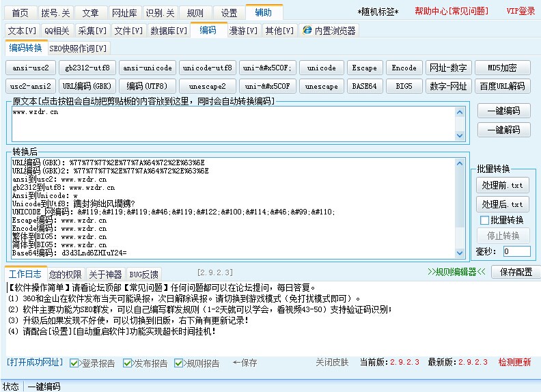Click the Escape encoding button

(365, 68)
